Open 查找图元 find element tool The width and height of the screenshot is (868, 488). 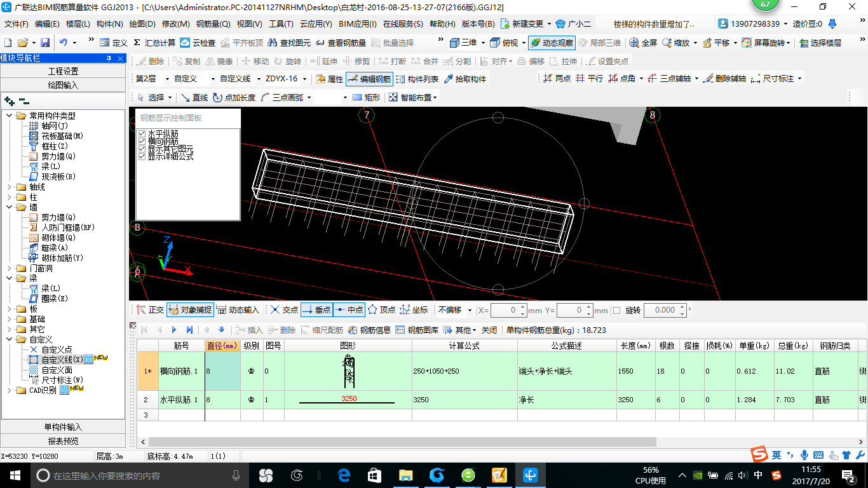[x=290, y=43]
